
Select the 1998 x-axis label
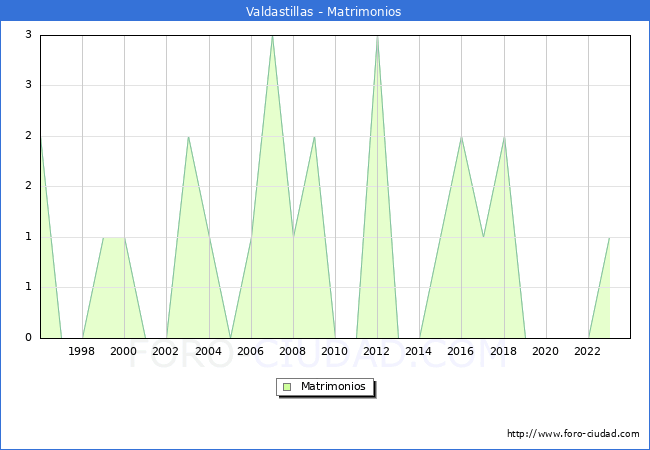81,351
